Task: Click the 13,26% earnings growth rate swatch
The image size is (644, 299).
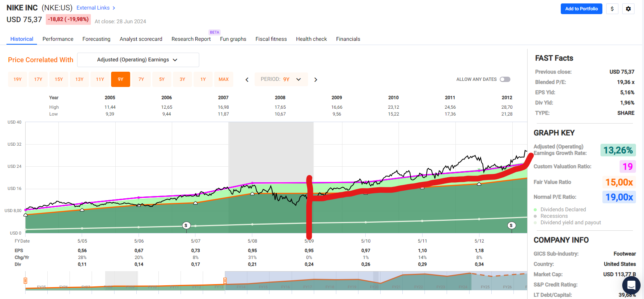Action: pos(618,150)
